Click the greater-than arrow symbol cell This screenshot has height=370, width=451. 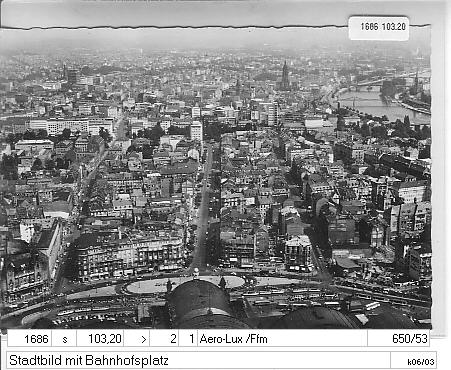click(x=137, y=339)
